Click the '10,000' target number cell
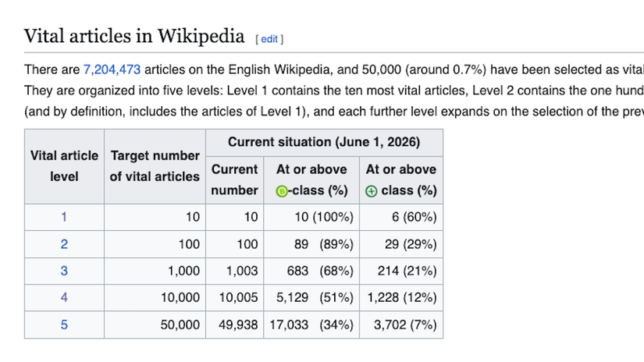This screenshot has width=644, height=362. [155, 297]
